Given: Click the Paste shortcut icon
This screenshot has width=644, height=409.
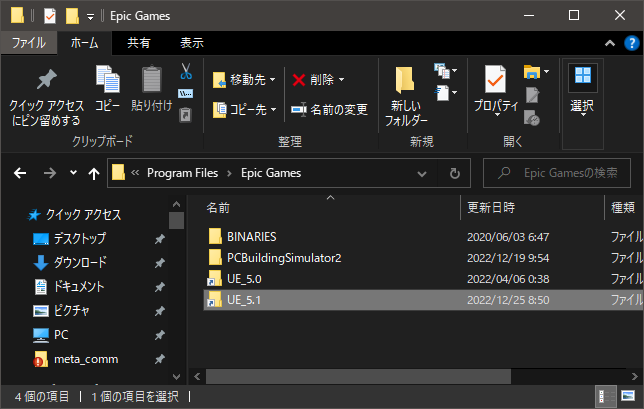Looking at the screenshot, I should coord(186,115).
